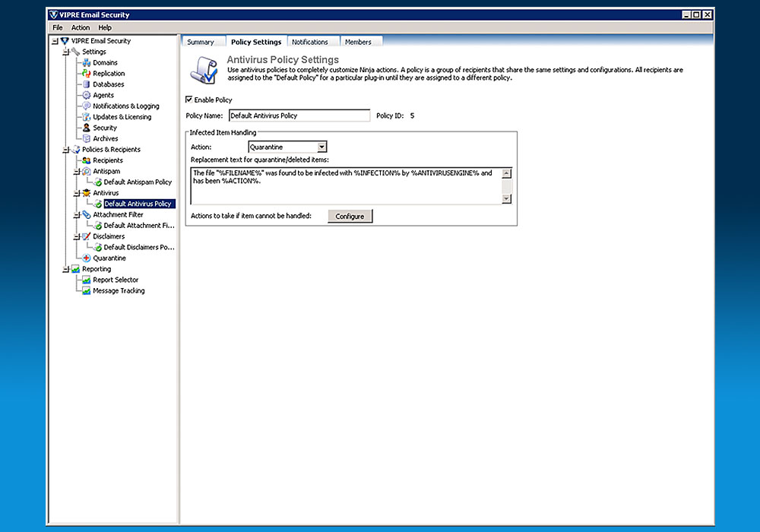Select the Policy Settings tab
This screenshot has height=532, width=760.
click(256, 42)
